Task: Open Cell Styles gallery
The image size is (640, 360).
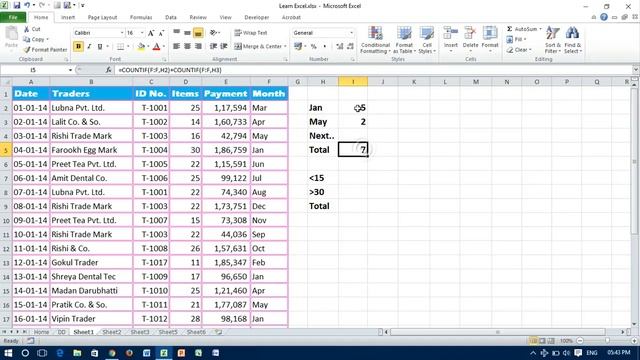Action: [x=427, y=40]
